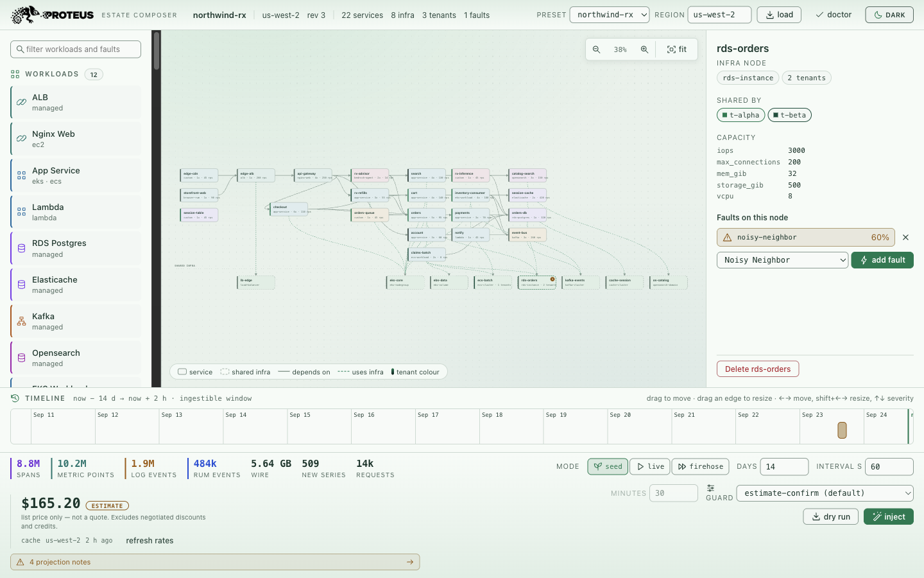Click the REGION us-west-2 input field
The image size is (924, 578).
pyautogui.click(x=719, y=15)
